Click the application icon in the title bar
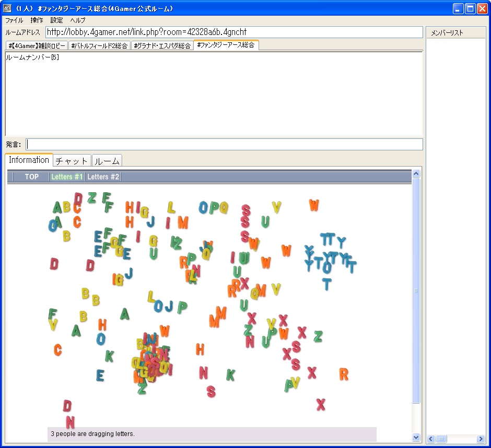 coord(8,8)
